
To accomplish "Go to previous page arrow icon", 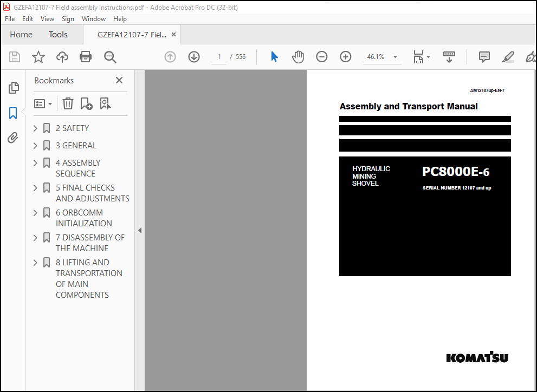I will 170,57.
